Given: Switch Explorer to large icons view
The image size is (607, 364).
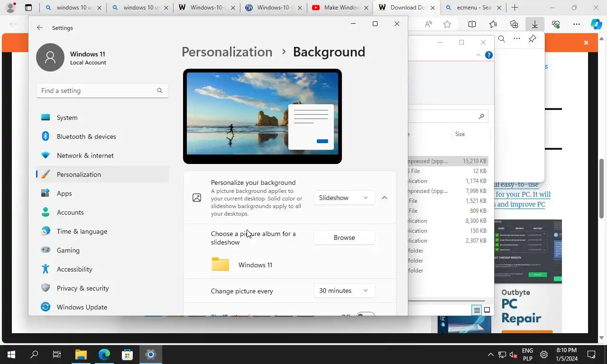Looking at the screenshot, I should point(487,310).
